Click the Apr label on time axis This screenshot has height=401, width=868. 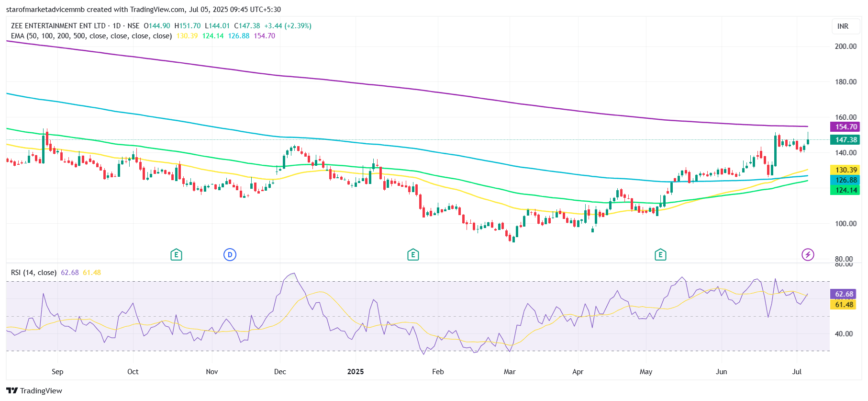click(578, 372)
